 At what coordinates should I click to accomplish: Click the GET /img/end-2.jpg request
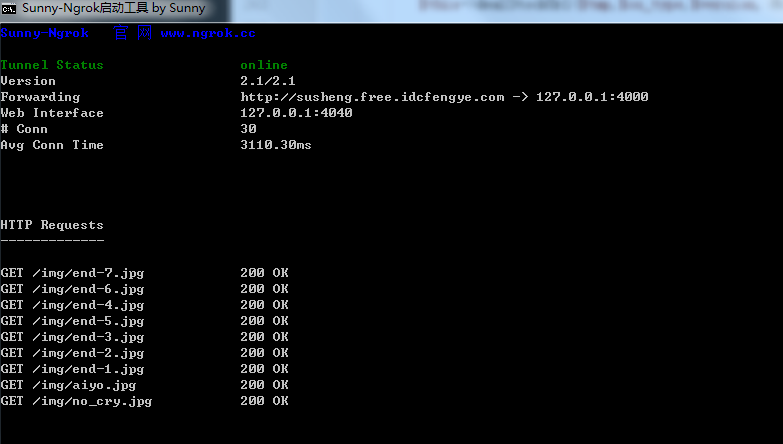point(72,353)
